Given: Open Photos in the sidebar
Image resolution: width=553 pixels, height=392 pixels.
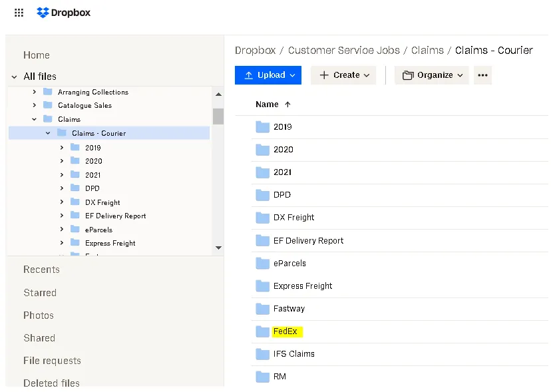Looking at the screenshot, I should pos(39,315).
